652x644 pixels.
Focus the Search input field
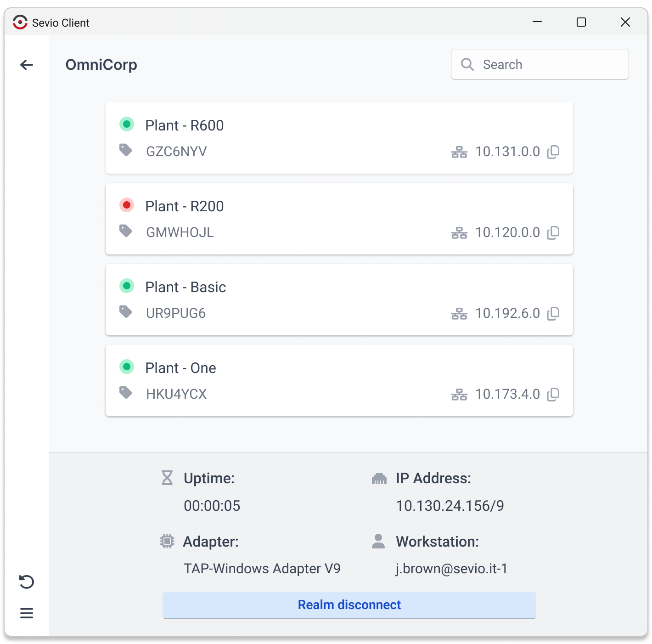click(x=540, y=64)
